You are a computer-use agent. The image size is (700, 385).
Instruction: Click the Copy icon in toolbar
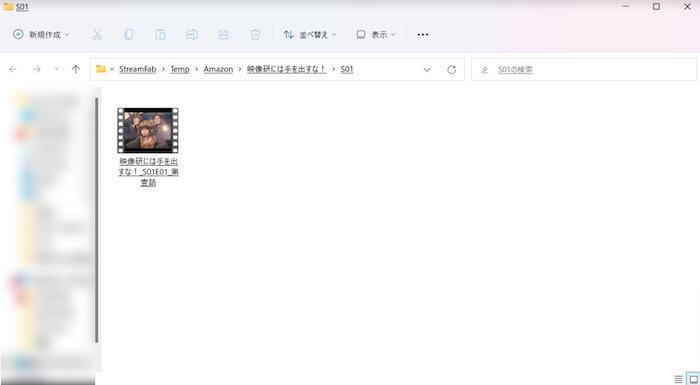click(129, 34)
